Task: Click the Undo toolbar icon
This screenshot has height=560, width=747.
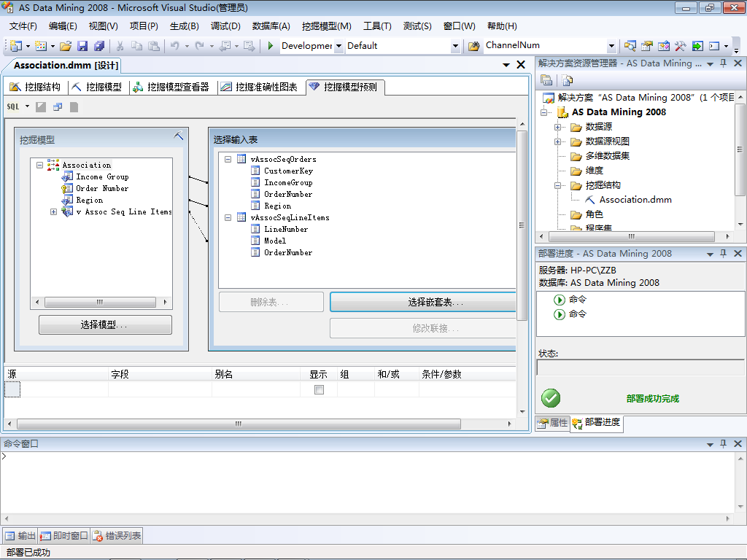Action: click(x=175, y=46)
